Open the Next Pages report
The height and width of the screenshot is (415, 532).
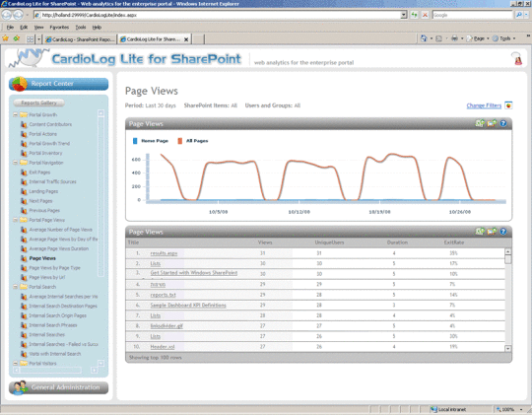point(40,201)
